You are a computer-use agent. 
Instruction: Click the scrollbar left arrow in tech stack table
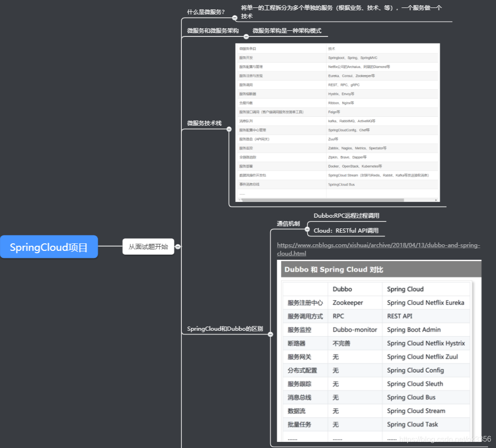click(239, 200)
